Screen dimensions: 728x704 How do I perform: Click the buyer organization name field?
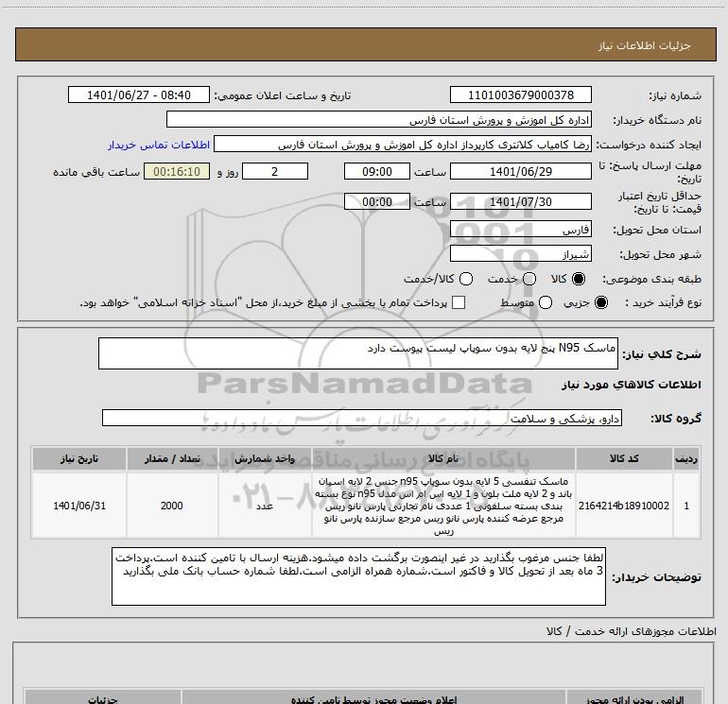click(x=379, y=119)
